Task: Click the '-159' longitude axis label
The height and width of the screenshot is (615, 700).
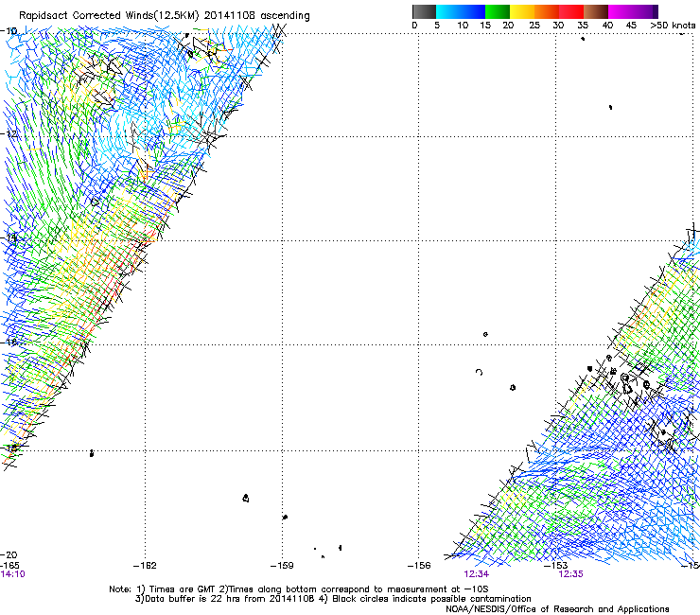Action: (282, 566)
